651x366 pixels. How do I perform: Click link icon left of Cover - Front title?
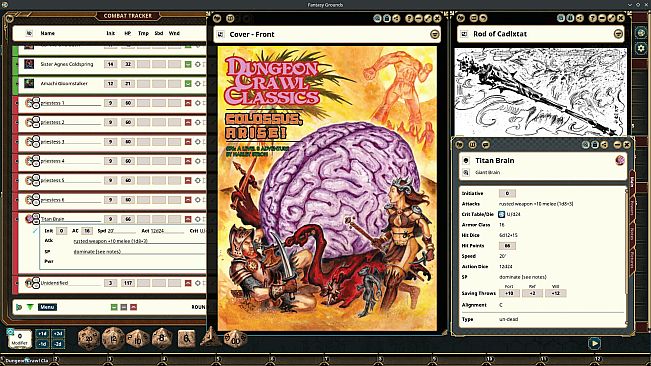coord(221,34)
